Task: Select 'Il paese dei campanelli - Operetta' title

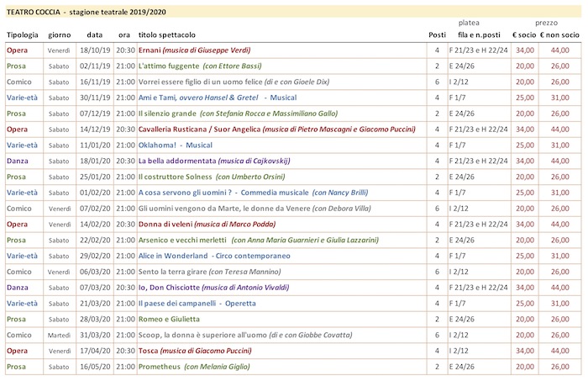Action: click(197, 304)
